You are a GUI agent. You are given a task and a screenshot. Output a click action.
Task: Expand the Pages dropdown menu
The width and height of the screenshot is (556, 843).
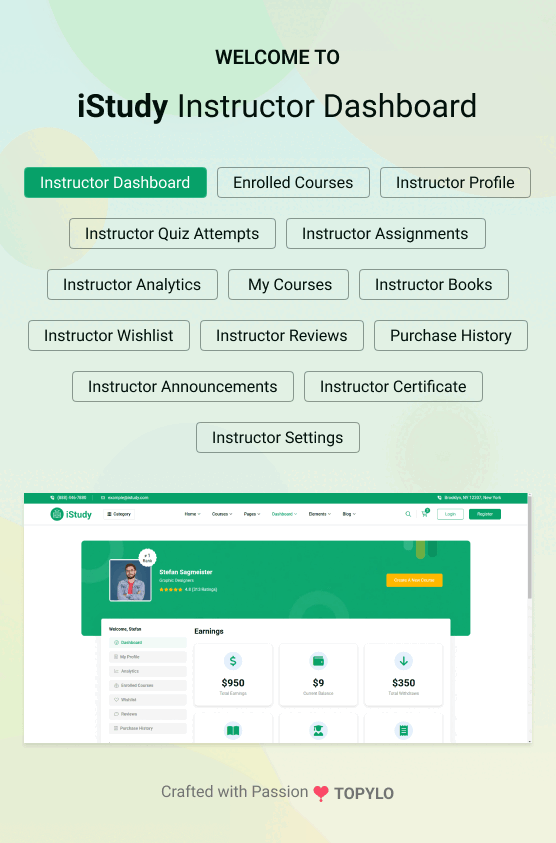pyautogui.click(x=252, y=514)
